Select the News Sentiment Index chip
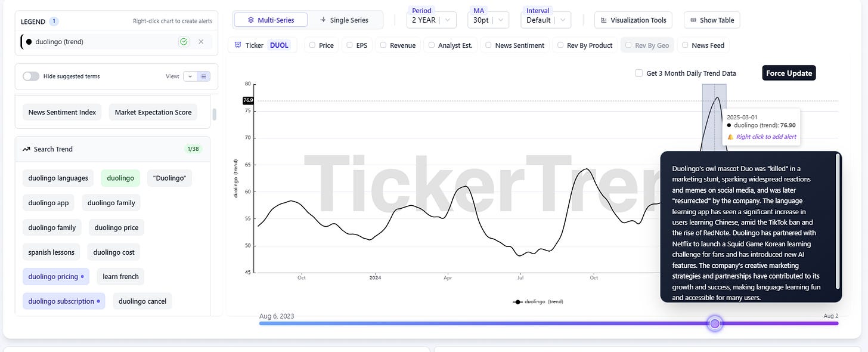868x352 pixels. tap(62, 112)
